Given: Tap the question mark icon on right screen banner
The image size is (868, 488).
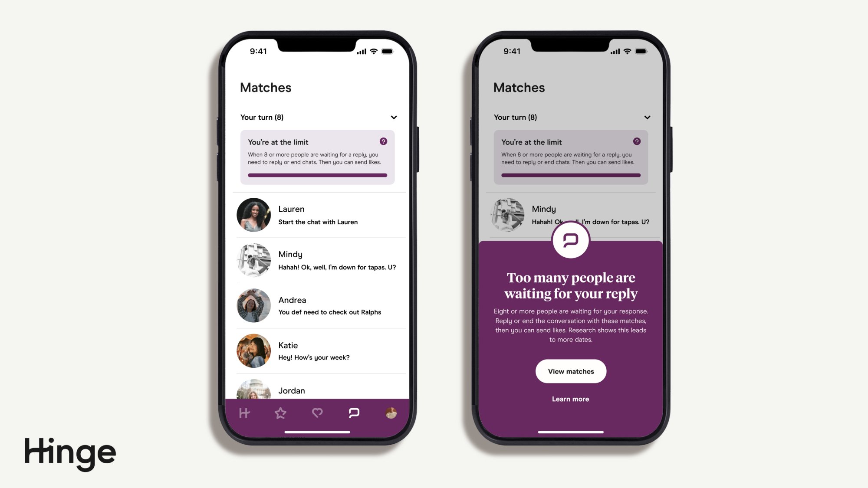Looking at the screenshot, I should tap(637, 141).
